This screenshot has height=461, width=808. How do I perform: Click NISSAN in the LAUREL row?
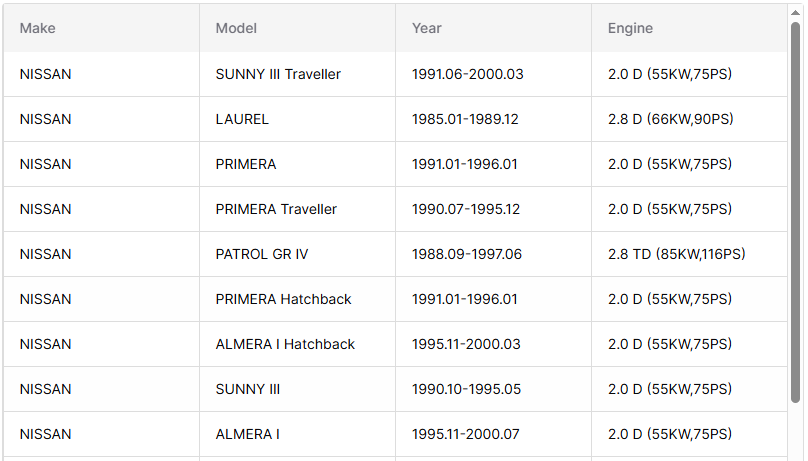point(46,119)
